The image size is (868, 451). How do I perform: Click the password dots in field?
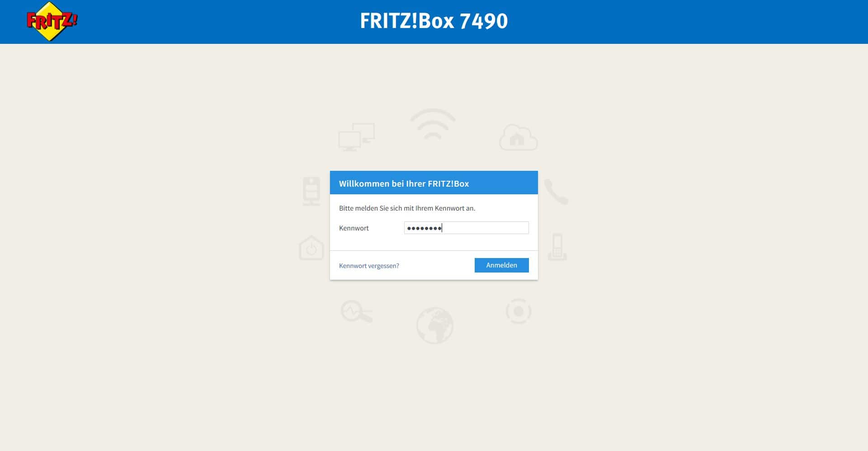point(424,228)
